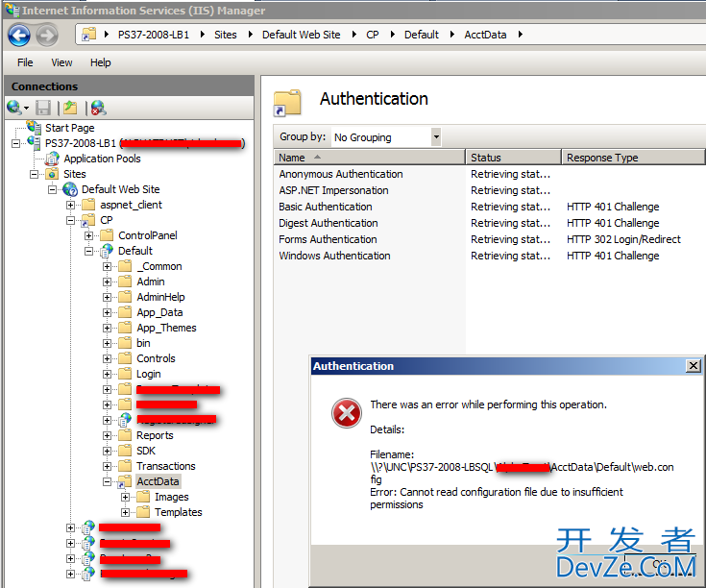The width and height of the screenshot is (706, 588).
Task: Click the Up folder toolbar icon
Action: coord(70,108)
